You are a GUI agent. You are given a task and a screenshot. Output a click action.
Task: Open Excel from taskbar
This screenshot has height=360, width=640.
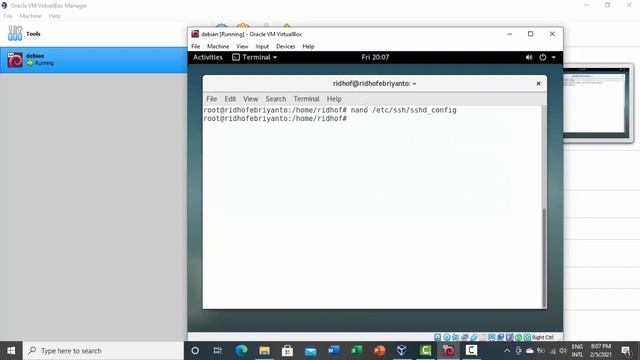point(357,350)
